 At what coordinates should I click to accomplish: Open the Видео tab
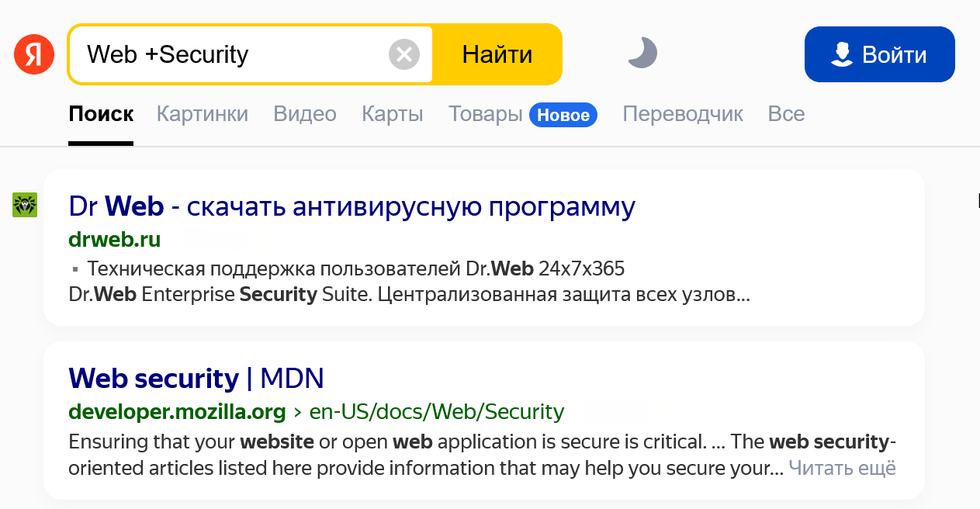pos(305,115)
